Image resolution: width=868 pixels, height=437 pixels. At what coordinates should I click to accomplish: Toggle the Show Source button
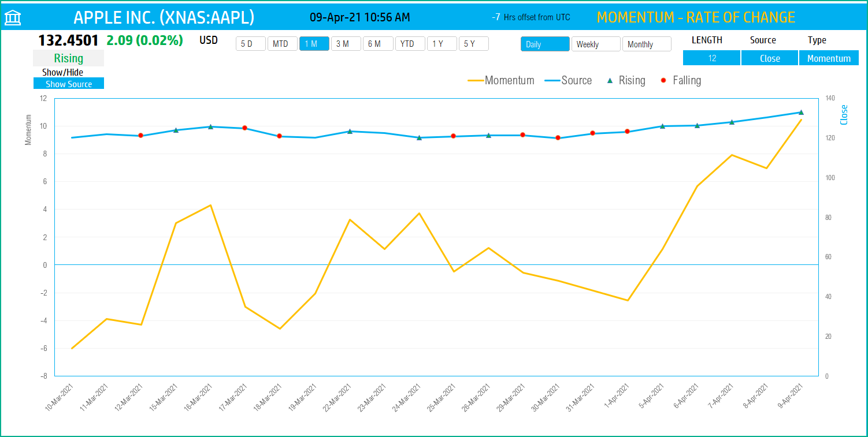coord(69,84)
